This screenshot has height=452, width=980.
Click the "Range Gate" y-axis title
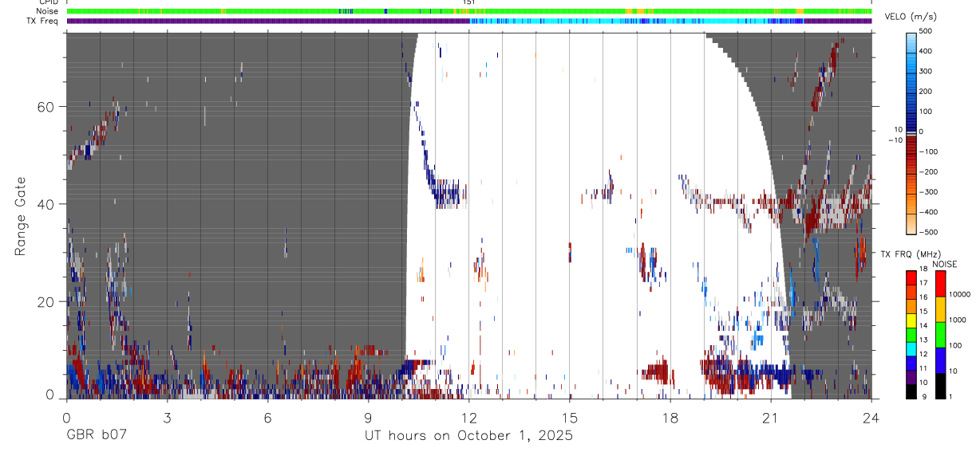point(21,216)
